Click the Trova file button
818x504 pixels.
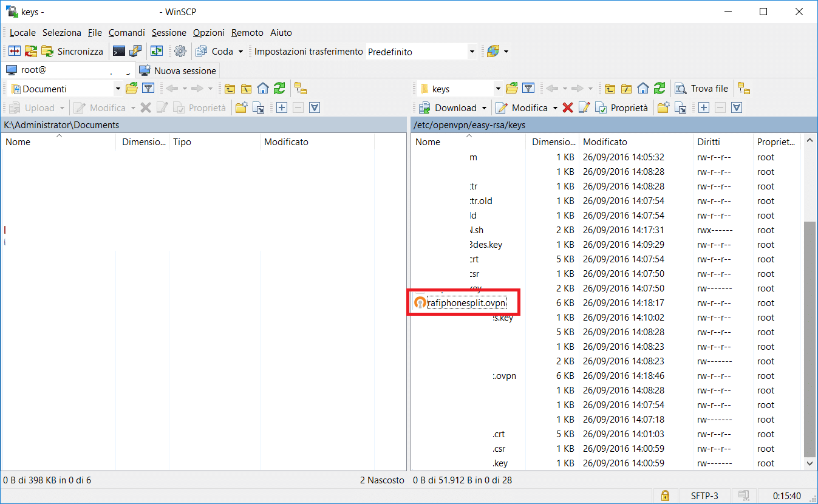coord(702,89)
